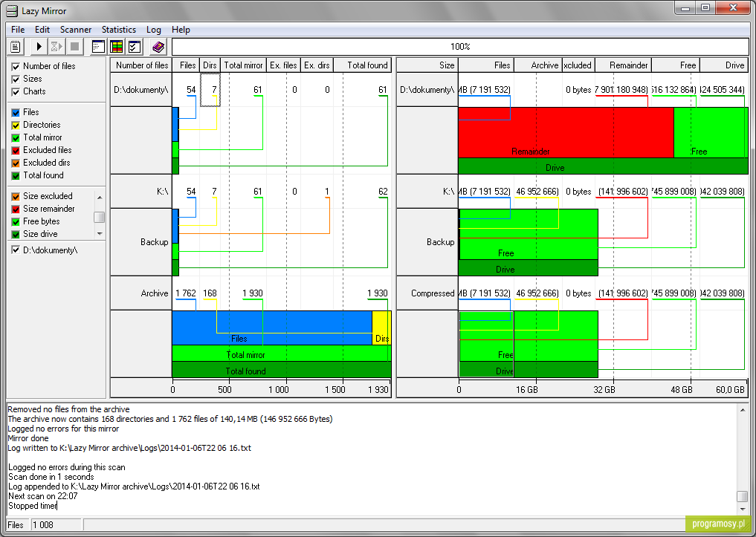The image size is (756, 537).
Task: Open the Edit menu
Action: pos(42,30)
